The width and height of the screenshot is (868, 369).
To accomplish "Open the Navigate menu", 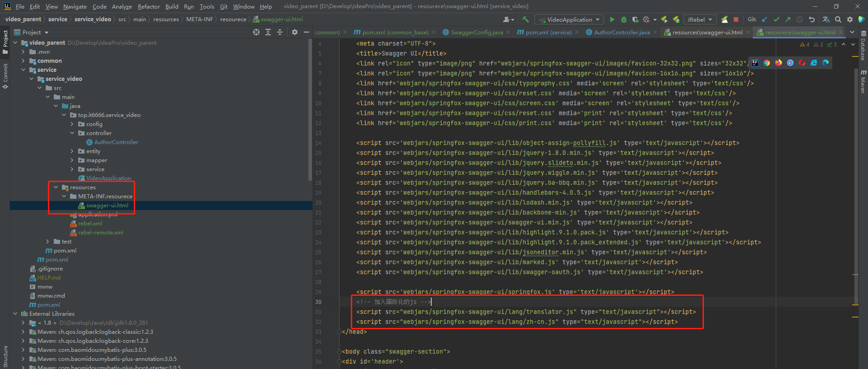I will tap(75, 6).
